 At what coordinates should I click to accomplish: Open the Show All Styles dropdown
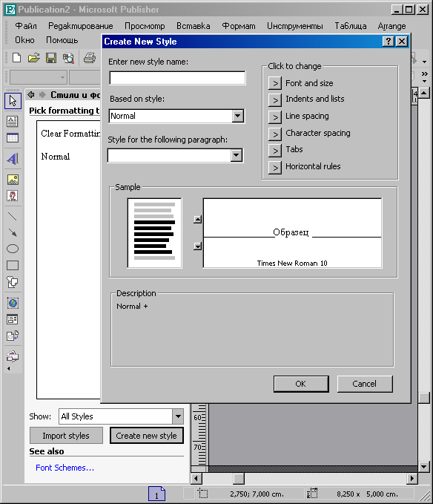[177, 416]
